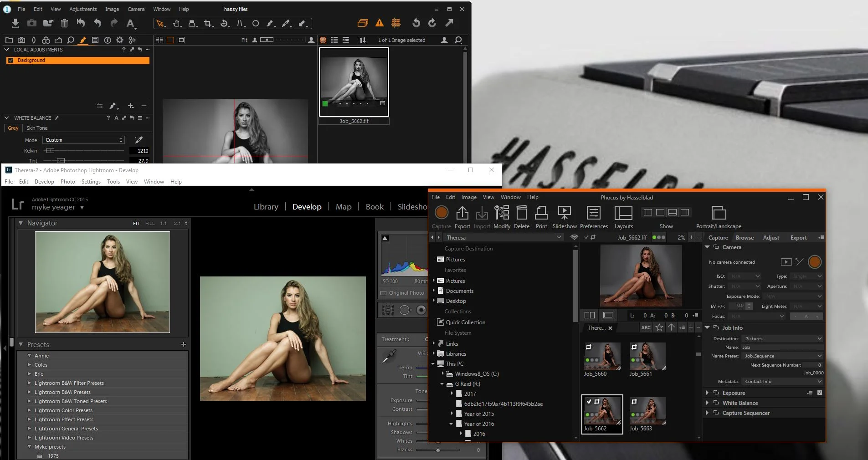The width and height of the screenshot is (868, 460).
Task: Open the Develop menu in Lightroom
Action: [44, 181]
